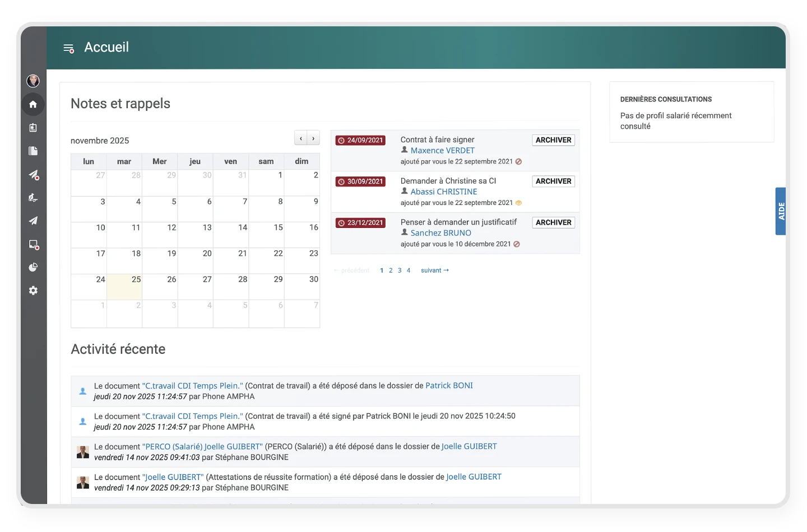The image size is (807, 532).
Task: Open Maxence VERDET's profile link
Action: pos(442,150)
